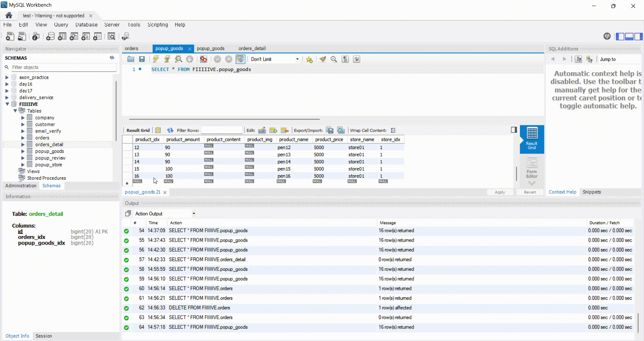Open the Query menu
644x341 pixels.
pos(61,25)
